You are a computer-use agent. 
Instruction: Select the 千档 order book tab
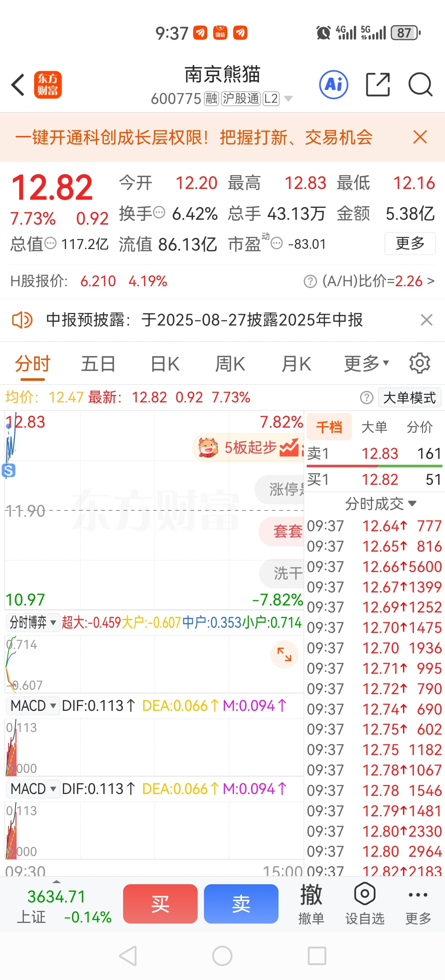tap(329, 427)
